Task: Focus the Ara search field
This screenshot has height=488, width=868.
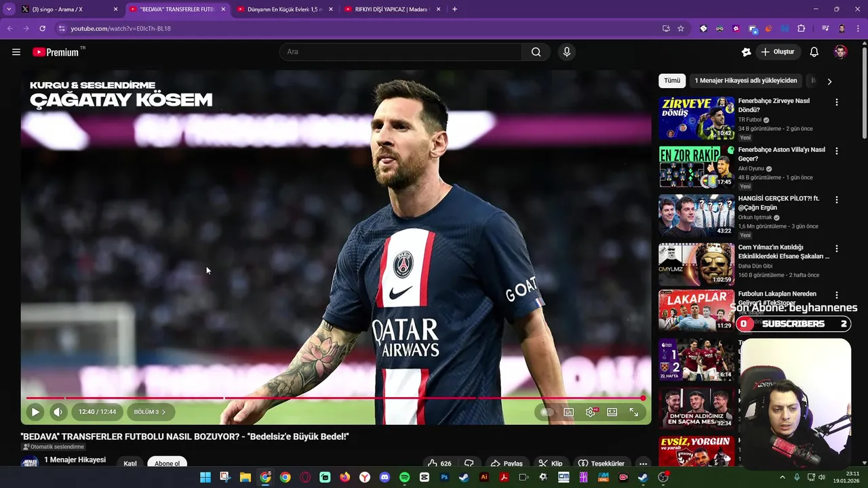Action: (400, 52)
